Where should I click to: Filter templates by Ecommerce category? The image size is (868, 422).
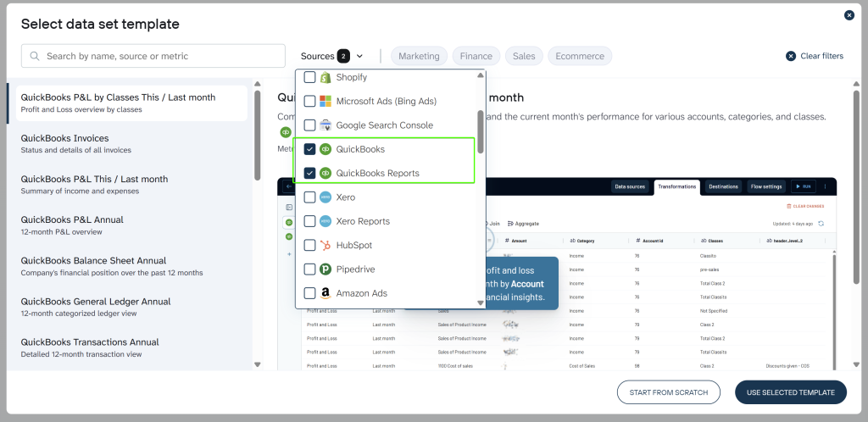click(x=580, y=56)
